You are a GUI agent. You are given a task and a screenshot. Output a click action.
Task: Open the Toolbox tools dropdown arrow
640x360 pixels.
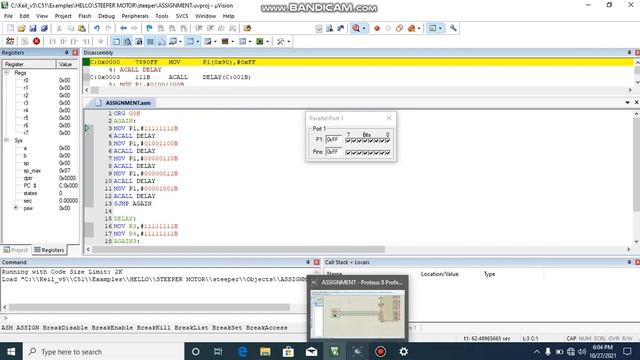[x=289, y=41]
